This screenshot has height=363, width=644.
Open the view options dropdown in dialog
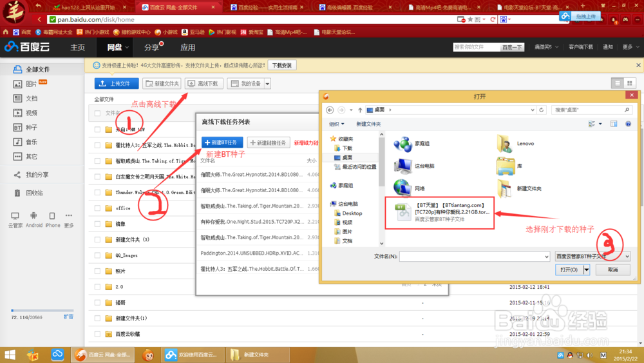pyautogui.click(x=600, y=124)
